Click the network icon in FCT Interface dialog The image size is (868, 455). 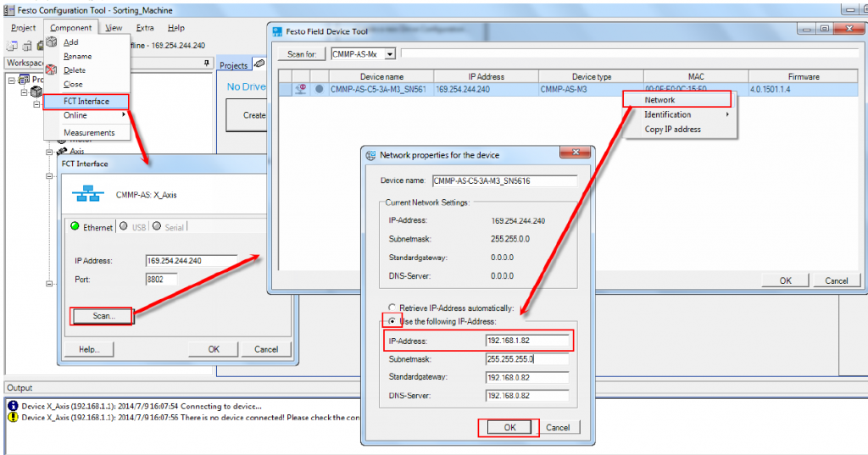pos(87,194)
